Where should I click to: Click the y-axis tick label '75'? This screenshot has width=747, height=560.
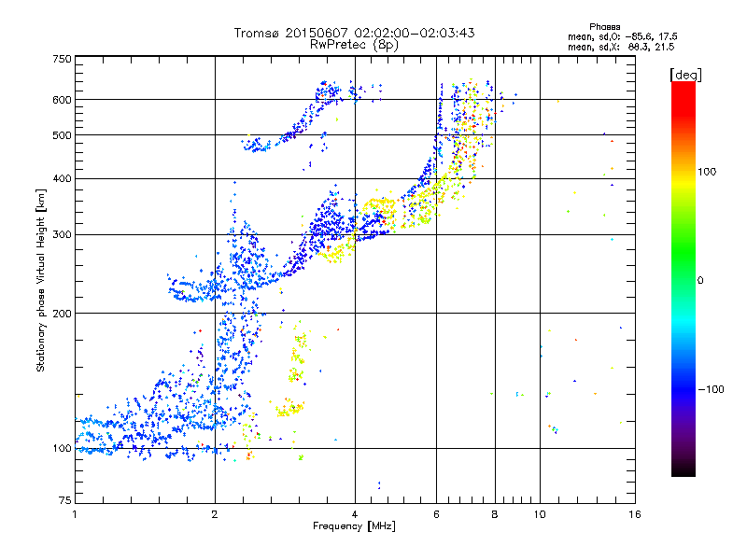click(65, 500)
